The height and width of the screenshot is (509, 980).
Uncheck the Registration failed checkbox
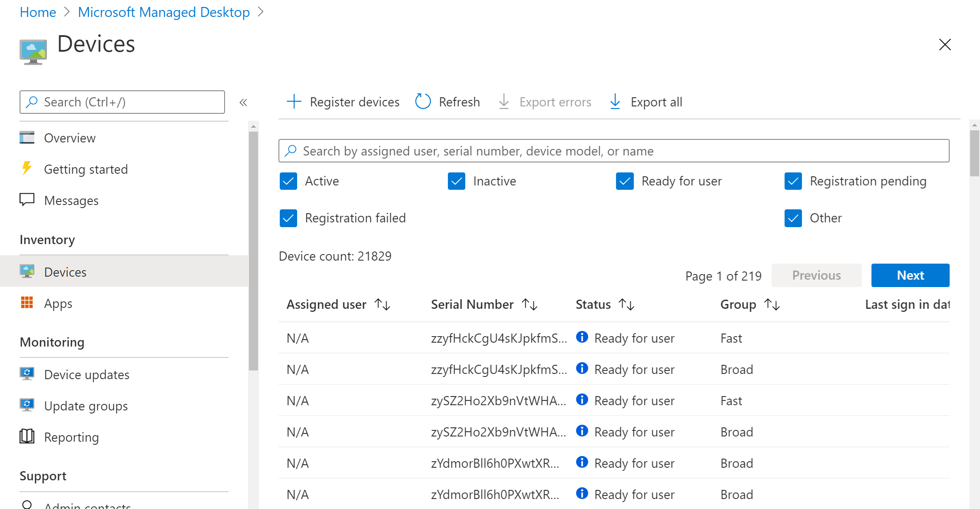(288, 218)
